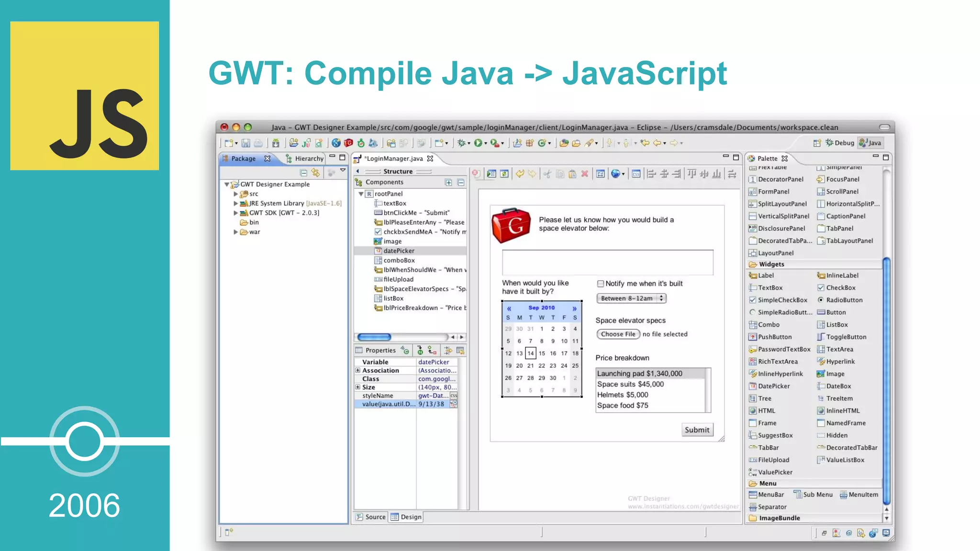Expand the Association property row
Viewport: 980px width, 551px height.
point(357,370)
